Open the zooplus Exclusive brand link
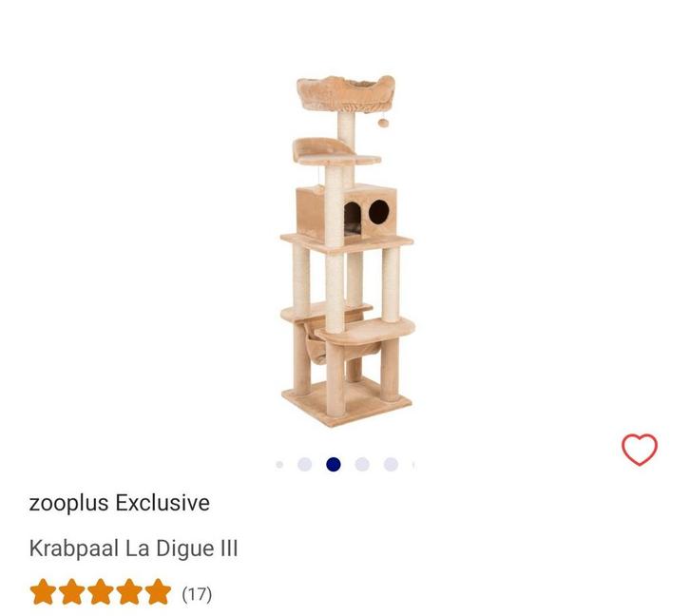The width and height of the screenshot is (690, 616). click(119, 503)
